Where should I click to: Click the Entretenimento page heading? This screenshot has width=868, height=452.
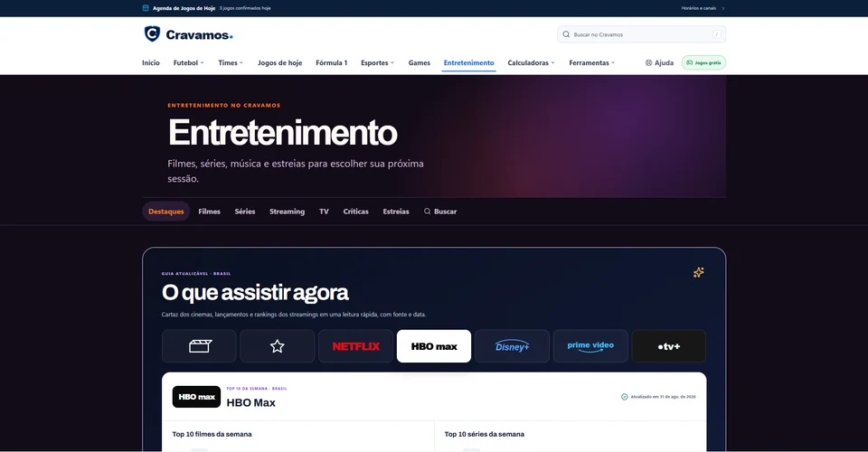[282, 133]
